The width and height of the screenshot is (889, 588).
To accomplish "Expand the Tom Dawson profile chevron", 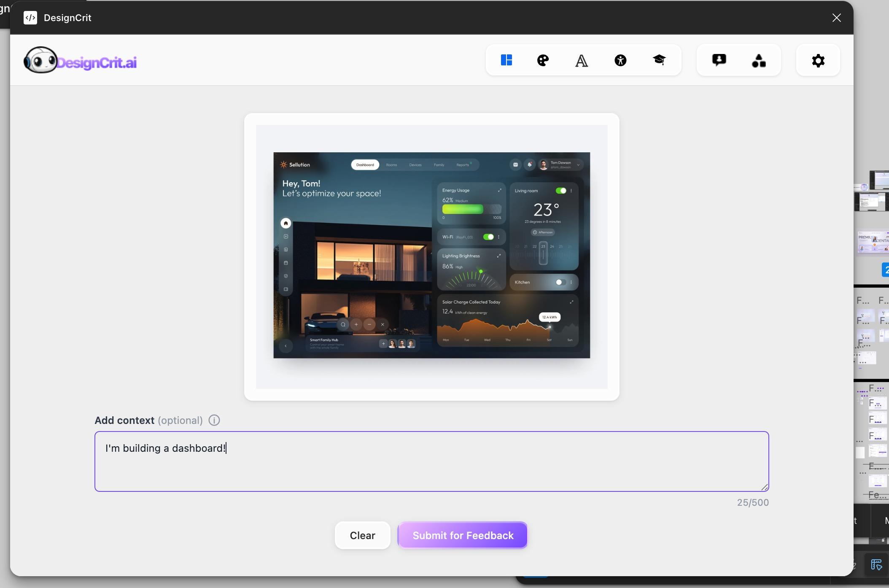I will [x=579, y=165].
